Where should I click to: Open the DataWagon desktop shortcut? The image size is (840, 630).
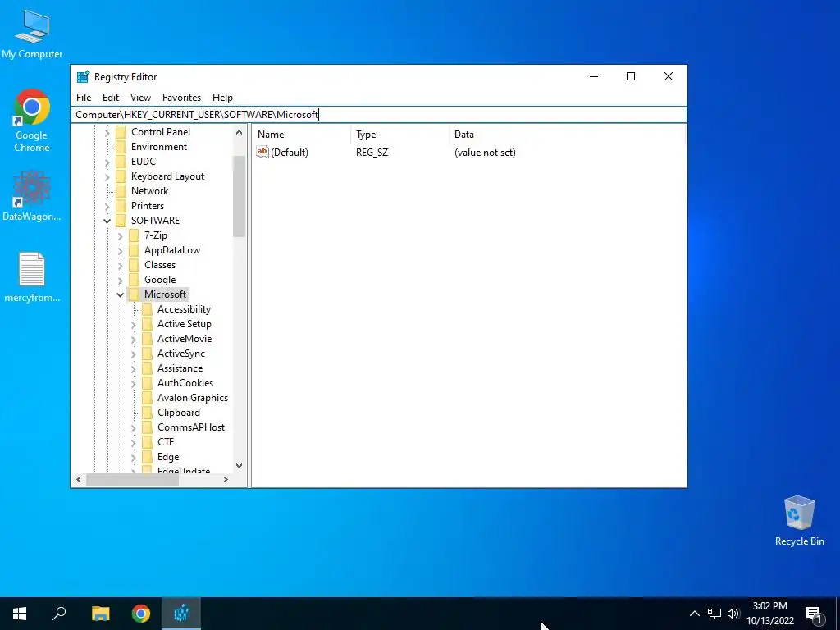point(32,195)
